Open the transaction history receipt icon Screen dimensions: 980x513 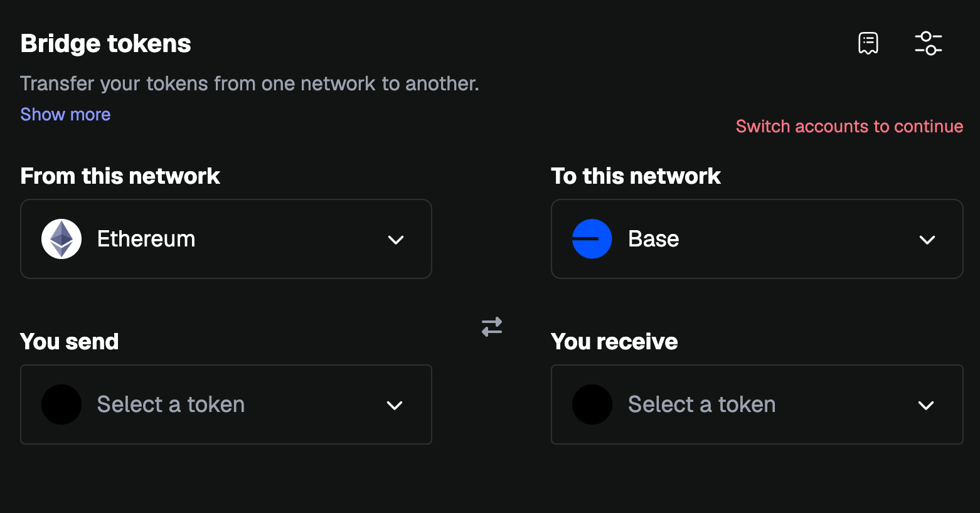coord(868,43)
